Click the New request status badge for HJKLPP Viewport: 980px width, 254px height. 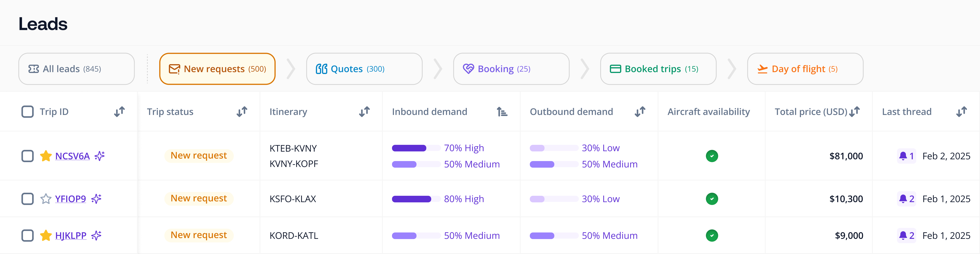click(199, 235)
